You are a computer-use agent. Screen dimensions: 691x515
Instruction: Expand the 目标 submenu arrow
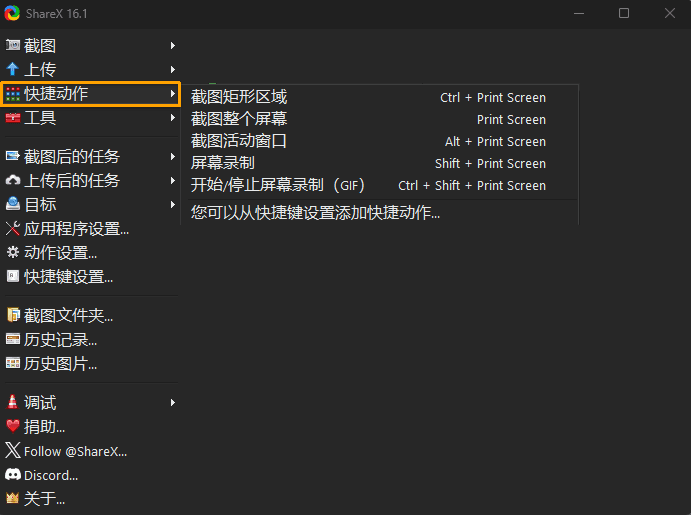click(x=173, y=204)
